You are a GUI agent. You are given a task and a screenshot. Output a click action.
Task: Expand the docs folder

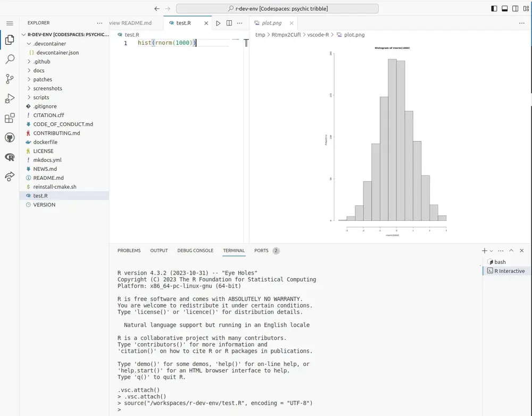point(39,70)
